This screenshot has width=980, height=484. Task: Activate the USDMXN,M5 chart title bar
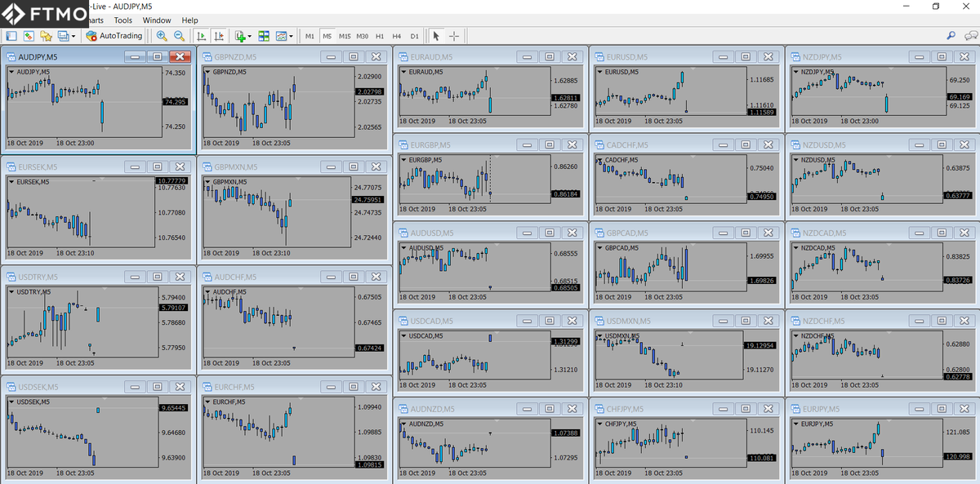[685, 321]
